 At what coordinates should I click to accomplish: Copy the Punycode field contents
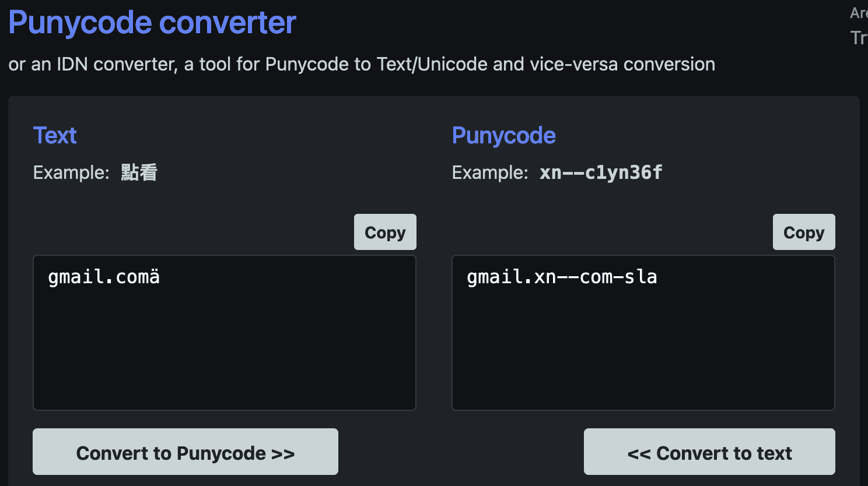(803, 232)
